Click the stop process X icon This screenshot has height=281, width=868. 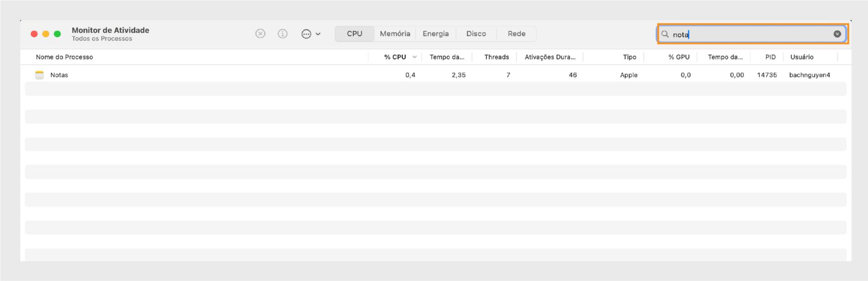click(x=260, y=34)
